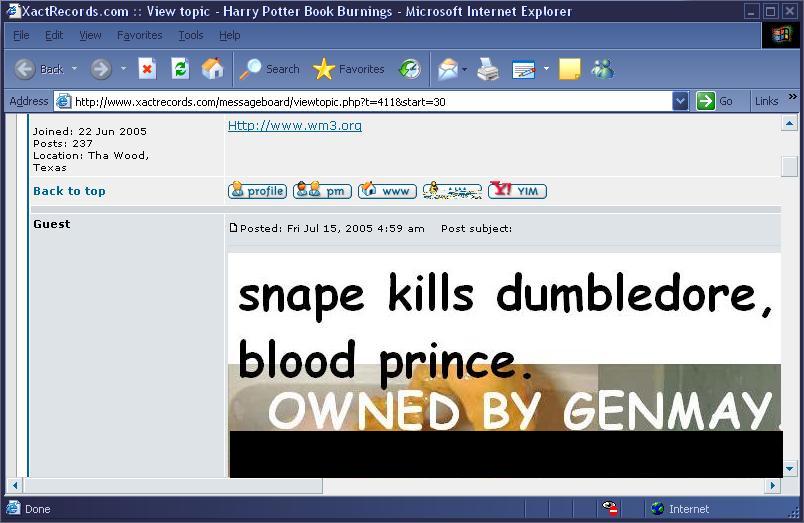
Task: Open the address bar dropdown
Action: pos(680,102)
